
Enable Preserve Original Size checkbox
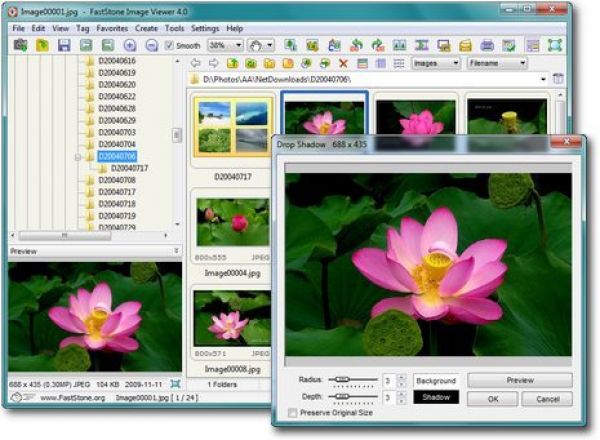[x=292, y=413]
